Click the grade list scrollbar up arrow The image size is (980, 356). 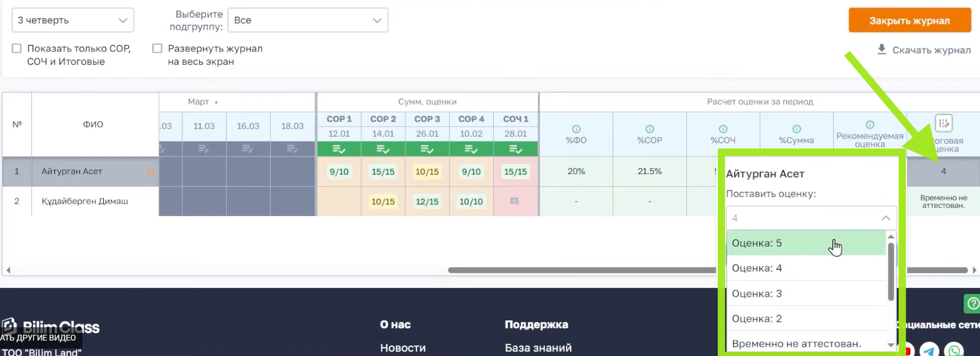pos(891,236)
